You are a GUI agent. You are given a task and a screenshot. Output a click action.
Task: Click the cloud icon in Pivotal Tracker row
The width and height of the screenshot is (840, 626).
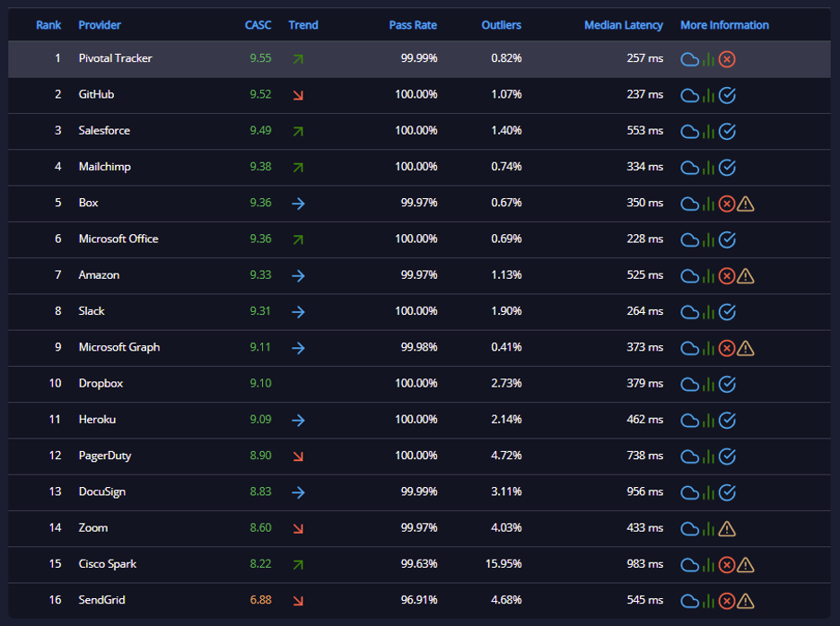(689, 59)
